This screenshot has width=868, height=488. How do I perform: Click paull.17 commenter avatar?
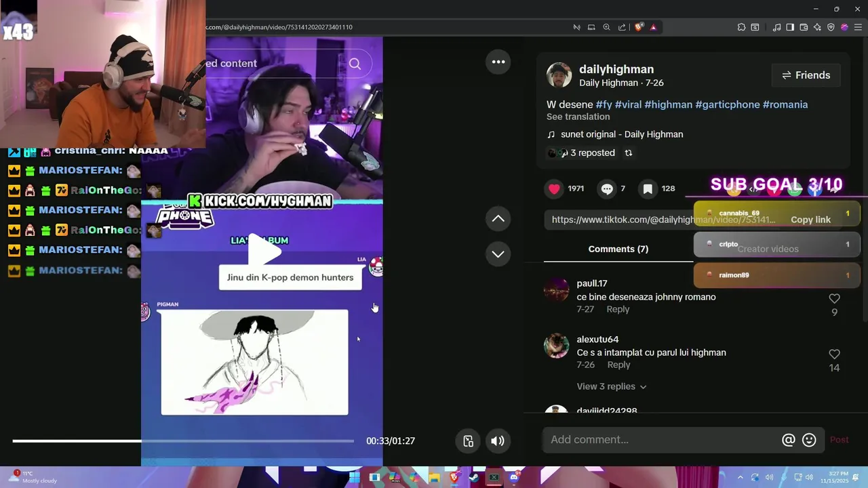pos(556,290)
